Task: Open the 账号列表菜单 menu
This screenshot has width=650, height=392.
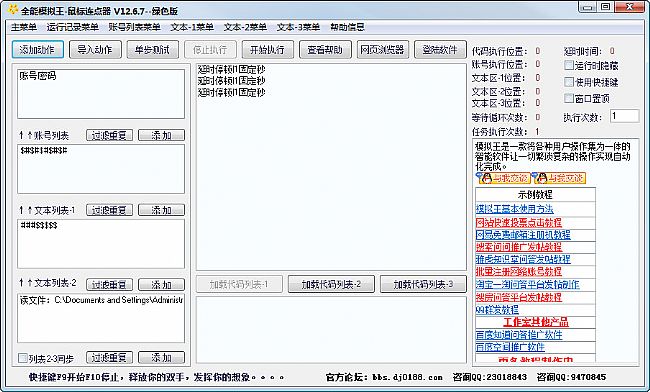Action: point(134,27)
